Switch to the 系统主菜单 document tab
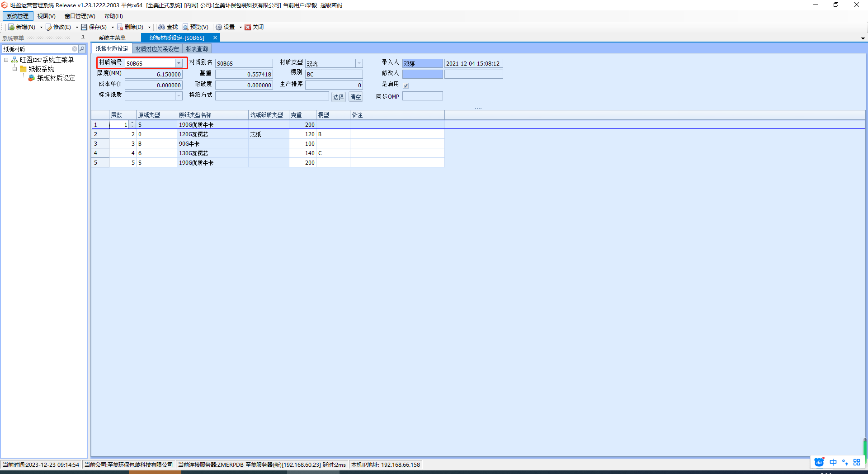Image resolution: width=868 pixels, height=474 pixels. pos(112,38)
